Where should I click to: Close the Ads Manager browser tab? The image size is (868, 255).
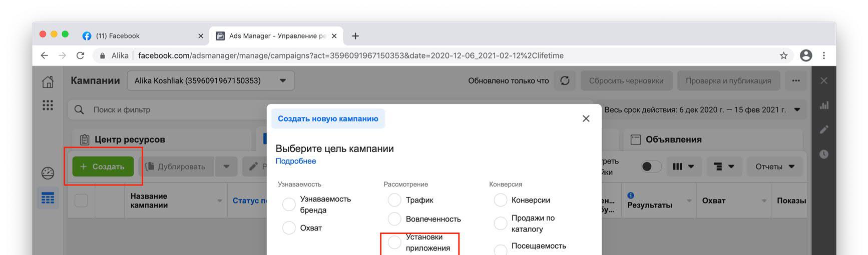pos(334,36)
